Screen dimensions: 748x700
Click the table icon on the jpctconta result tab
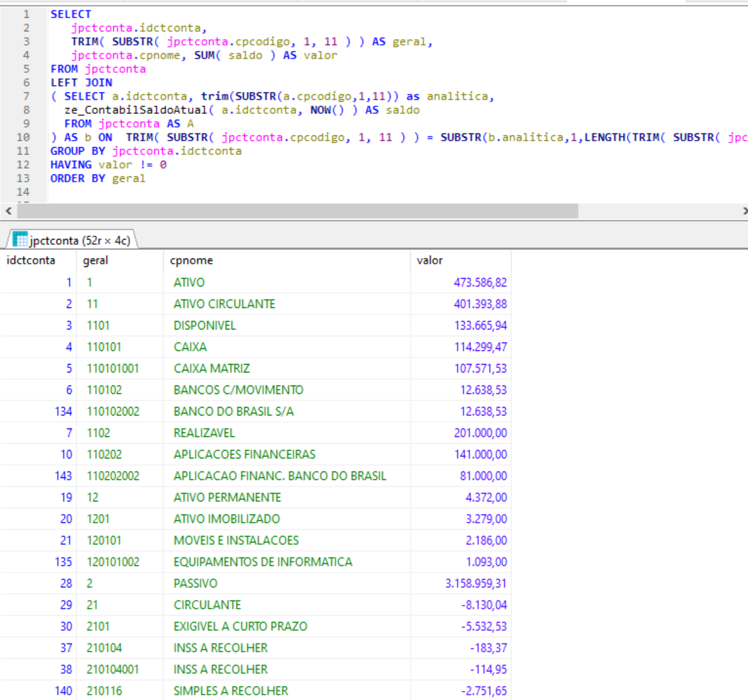coord(20,240)
